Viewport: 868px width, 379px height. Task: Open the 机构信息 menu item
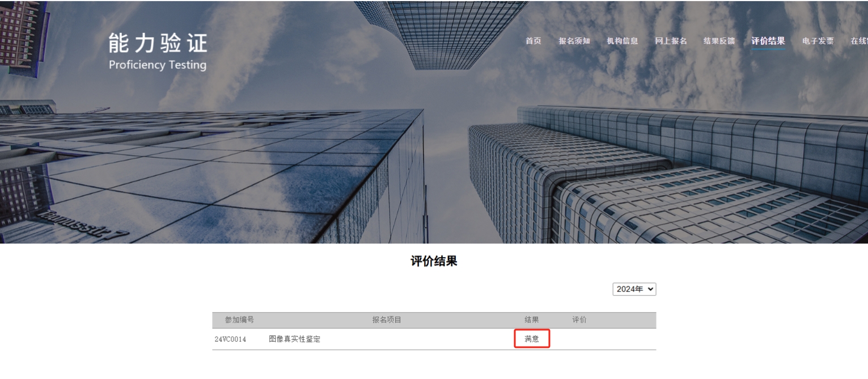pos(623,41)
